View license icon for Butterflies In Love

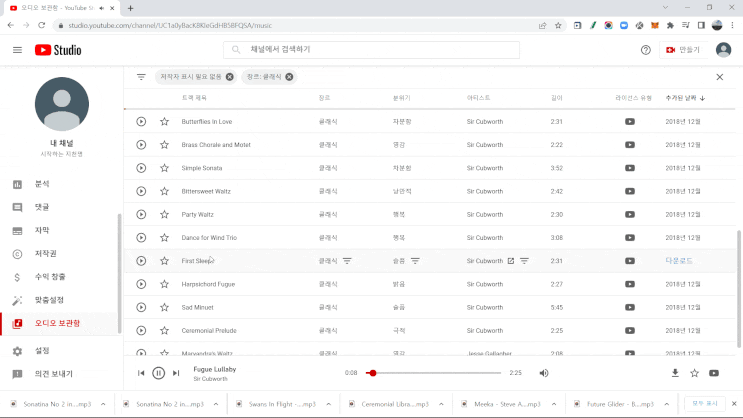pyautogui.click(x=630, y=122)
